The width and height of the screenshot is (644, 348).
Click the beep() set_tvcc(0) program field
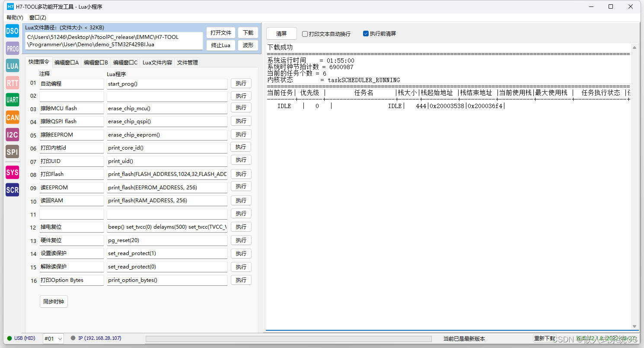point(167,227)
